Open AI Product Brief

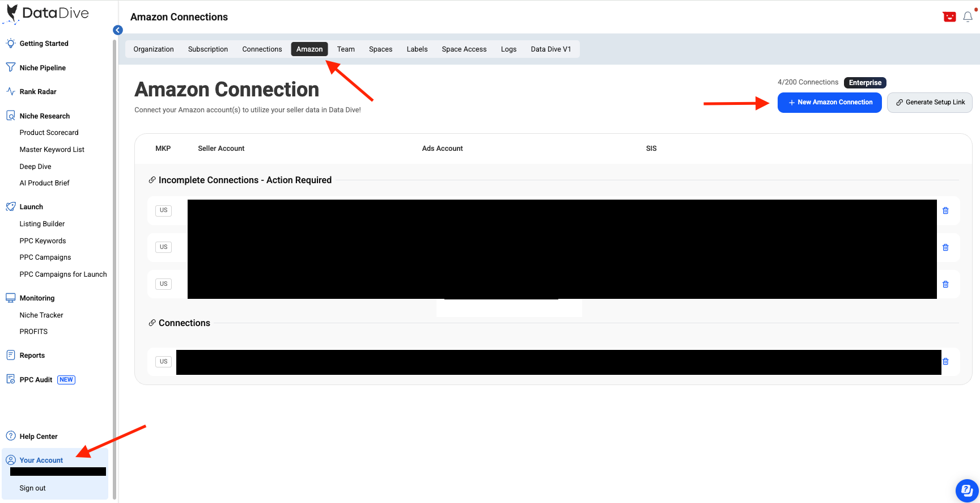point(44,183)
